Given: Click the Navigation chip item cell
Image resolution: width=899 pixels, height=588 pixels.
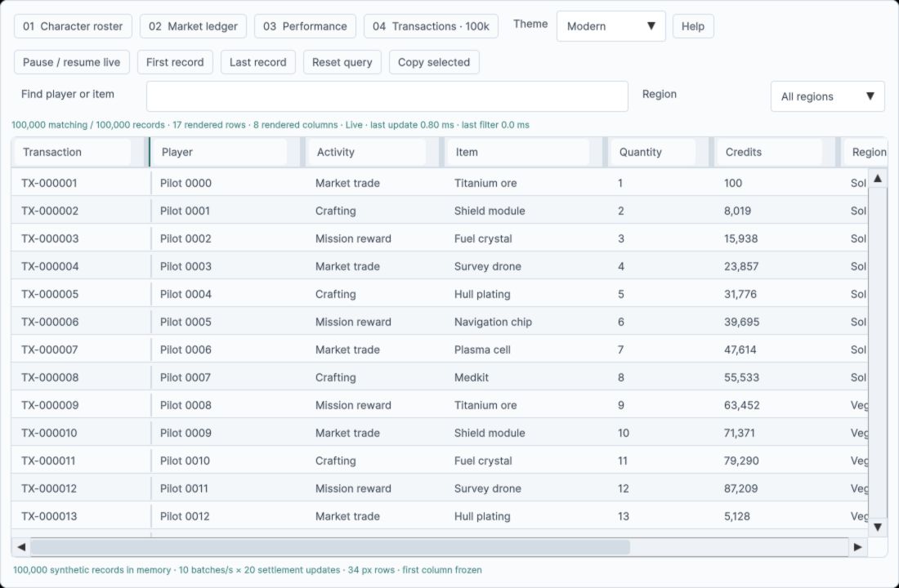Looking at the screenshot, I should [527, 322].
